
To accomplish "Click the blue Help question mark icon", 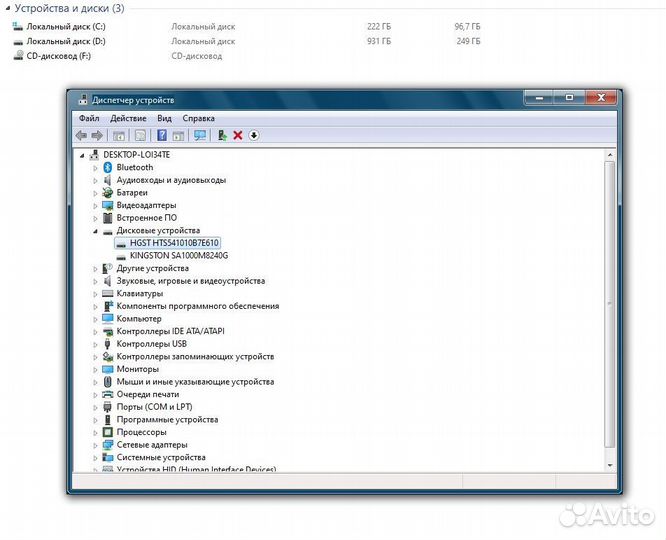I will coord(162,135).
